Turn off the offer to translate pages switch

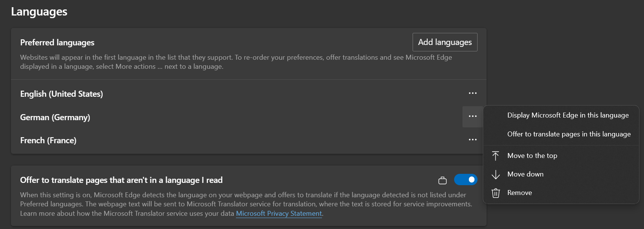(x=465, y=179)
